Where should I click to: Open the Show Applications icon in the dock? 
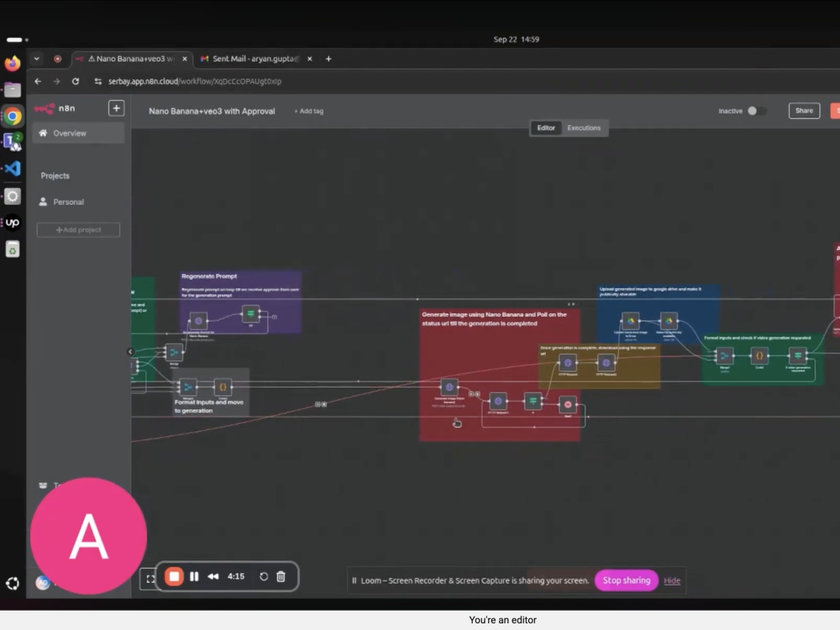click(x=13, y=584)
